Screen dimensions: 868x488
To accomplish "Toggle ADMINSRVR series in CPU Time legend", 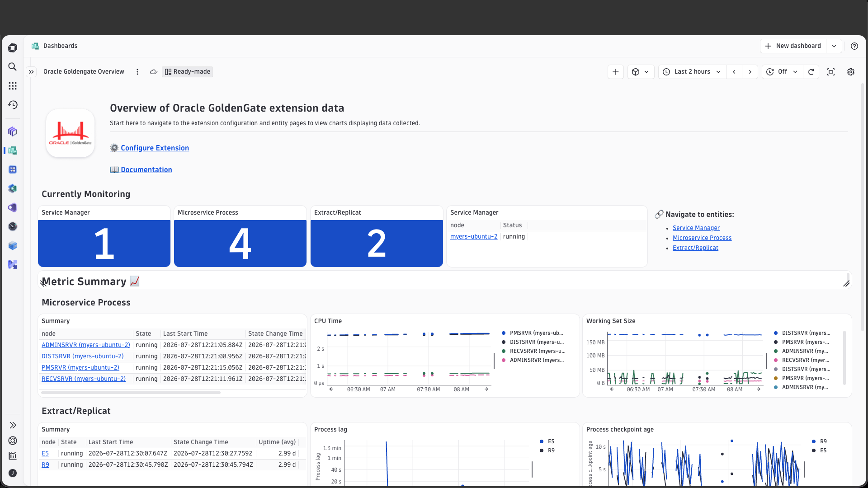I will [x=533, y=360].
